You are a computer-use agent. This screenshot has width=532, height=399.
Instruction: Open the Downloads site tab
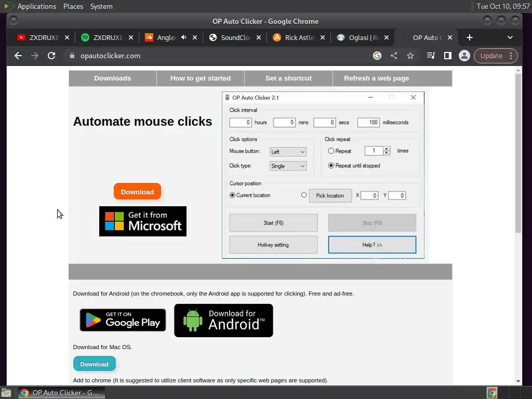click(x=112, y=78)
